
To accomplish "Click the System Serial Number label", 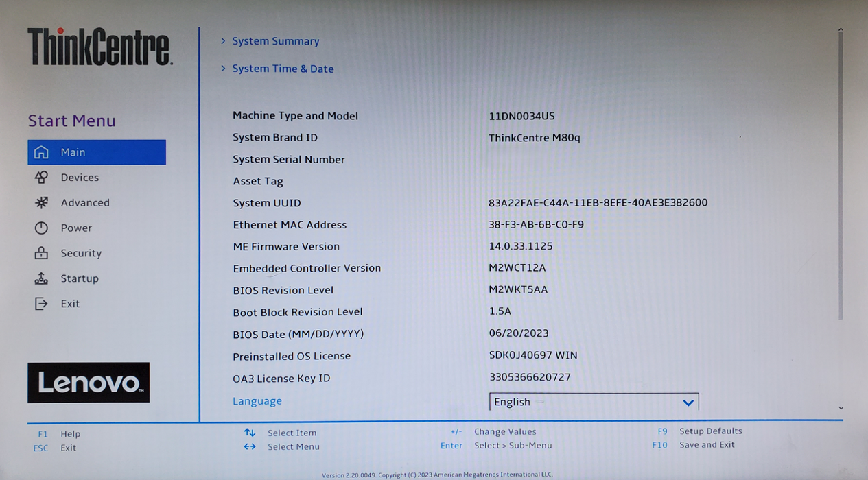I will [x=289, y=160].
